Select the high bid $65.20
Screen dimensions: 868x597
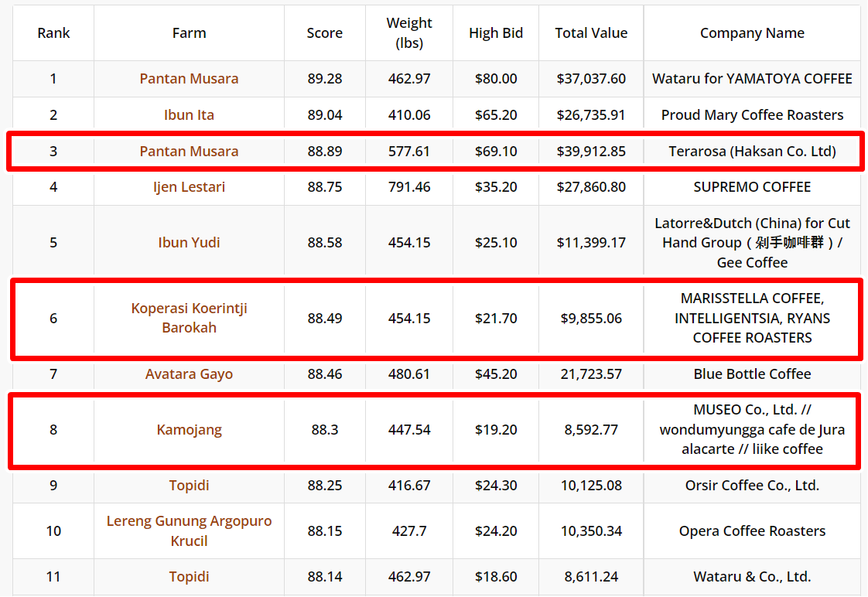pyautogui.click(x=496, y=115)
